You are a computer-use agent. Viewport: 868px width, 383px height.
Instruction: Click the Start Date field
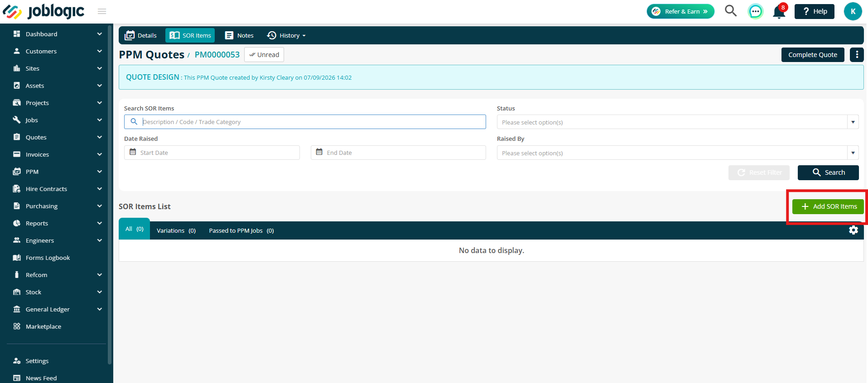[212, 153]
